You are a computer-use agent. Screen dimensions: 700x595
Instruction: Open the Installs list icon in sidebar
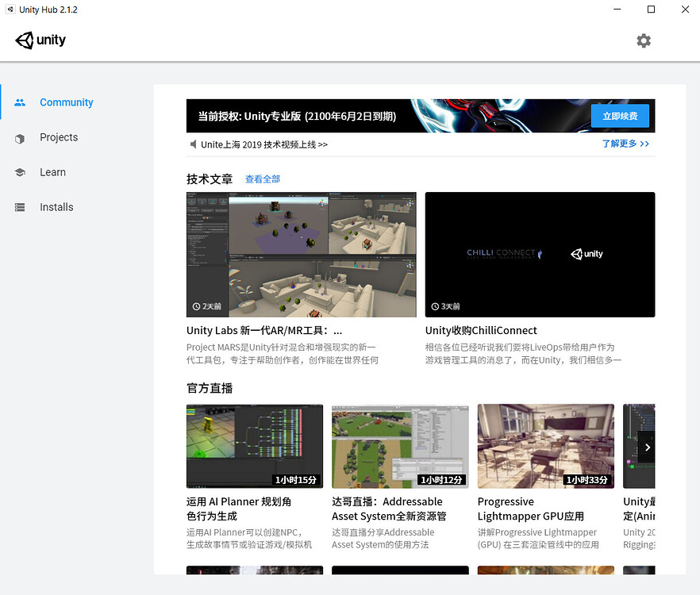click(x=19, y=207)
